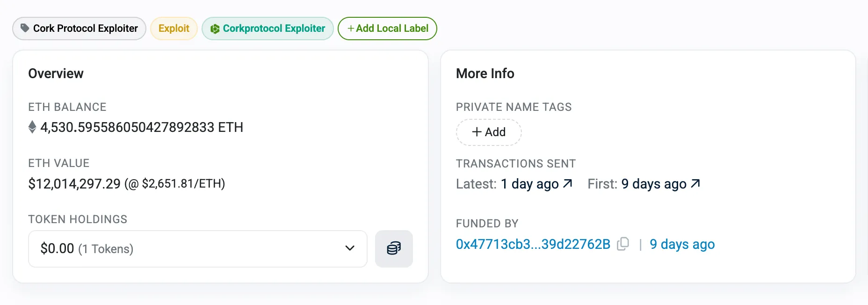Image resolution: width=868 pixels, height=305 pixels.
Task: Click the tag icon in Cork Protocol Exploiter badge
Action: tap(25, 28)
